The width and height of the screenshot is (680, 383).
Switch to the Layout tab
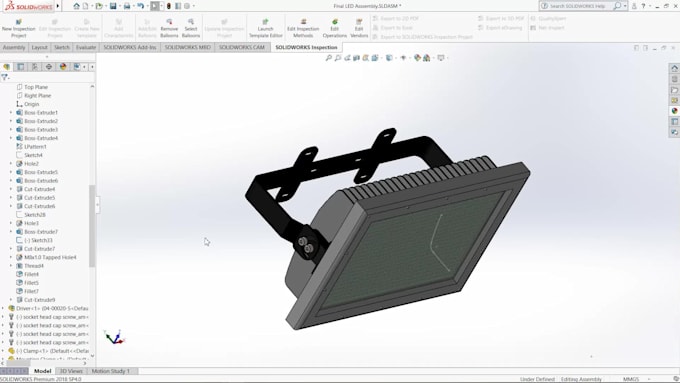click(39, 47)
